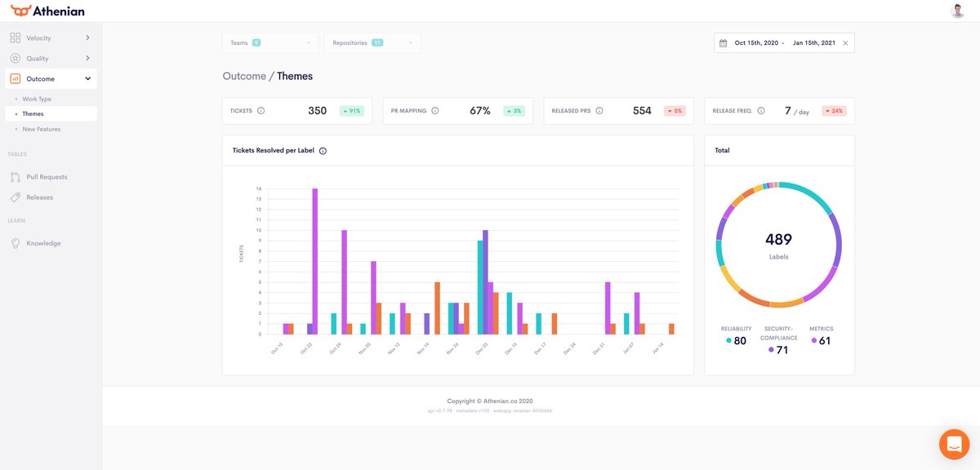Click the Security-Compliance count 71

[x=782, y=350]
